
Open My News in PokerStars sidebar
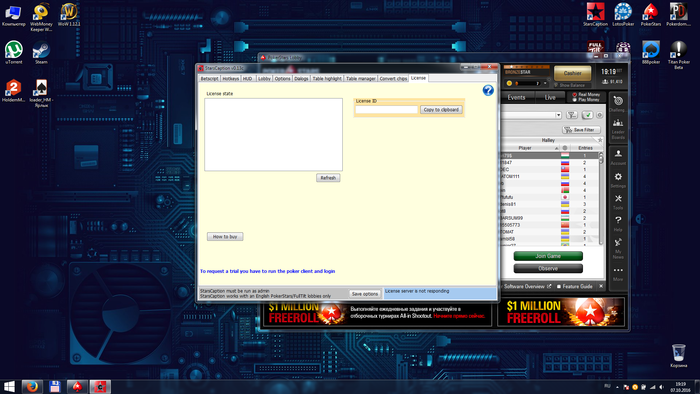coord(618,249)
